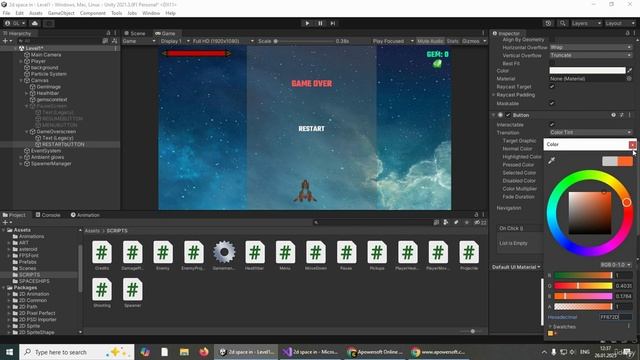
Task: Expand the Healthbar object in the Hierarchy
Action: 27,93
